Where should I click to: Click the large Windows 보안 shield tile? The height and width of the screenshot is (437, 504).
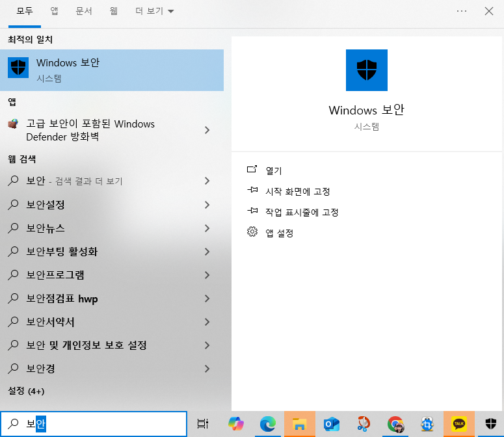[366, 70]
